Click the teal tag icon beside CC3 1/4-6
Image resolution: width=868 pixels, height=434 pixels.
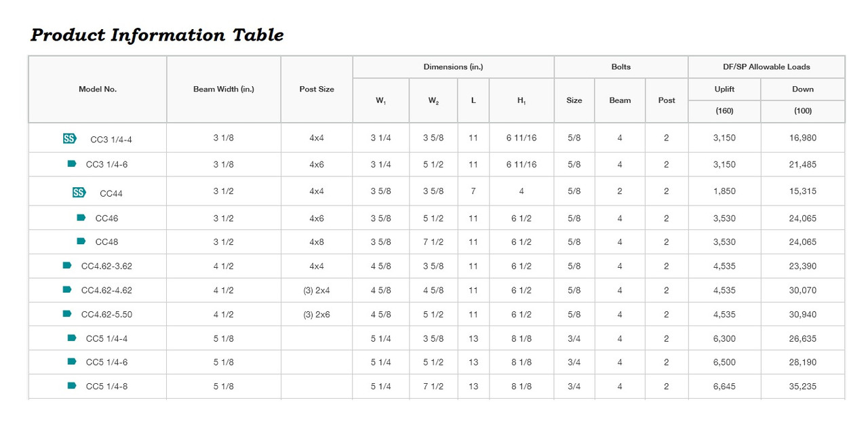click(x=72, y=164)
